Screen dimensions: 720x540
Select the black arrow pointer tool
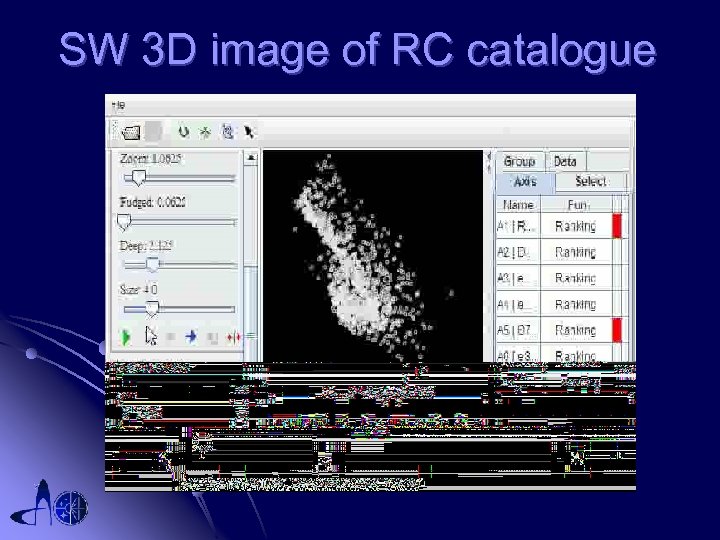tap(249, 132)
